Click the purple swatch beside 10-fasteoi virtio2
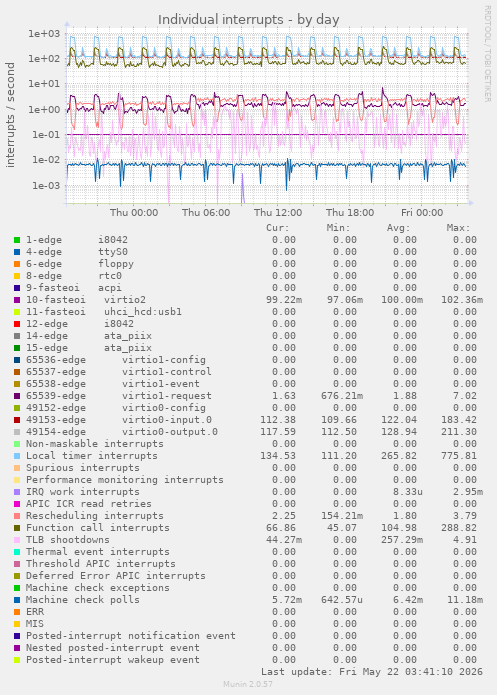The image size is (497, 695). [x=17, y=300]
